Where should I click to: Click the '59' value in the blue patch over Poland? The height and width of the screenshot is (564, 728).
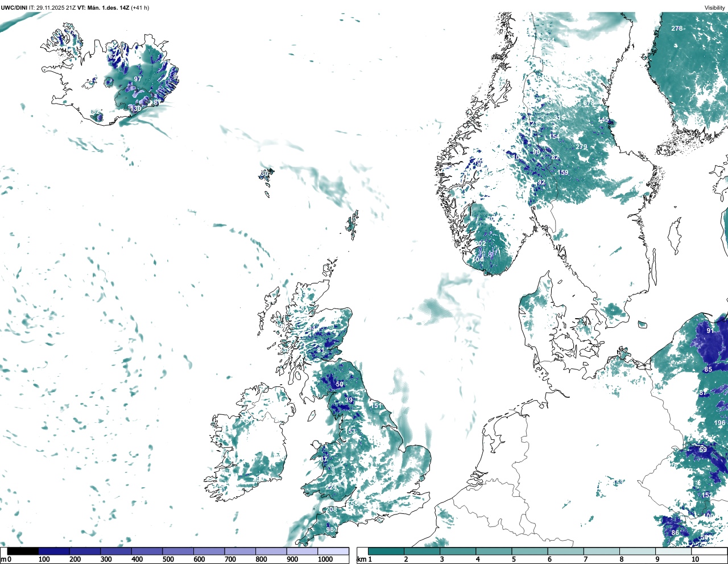tap(703, 450)
